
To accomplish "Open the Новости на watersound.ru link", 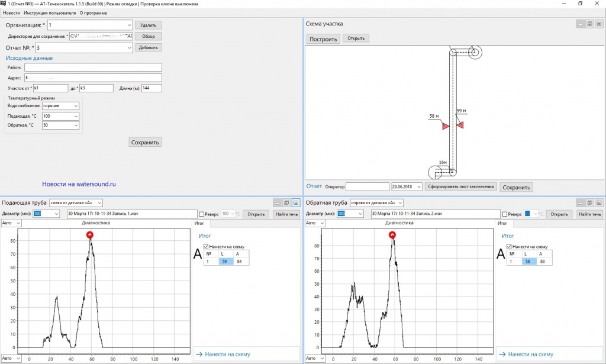I will pyautogui.click(x=79, y=184).
